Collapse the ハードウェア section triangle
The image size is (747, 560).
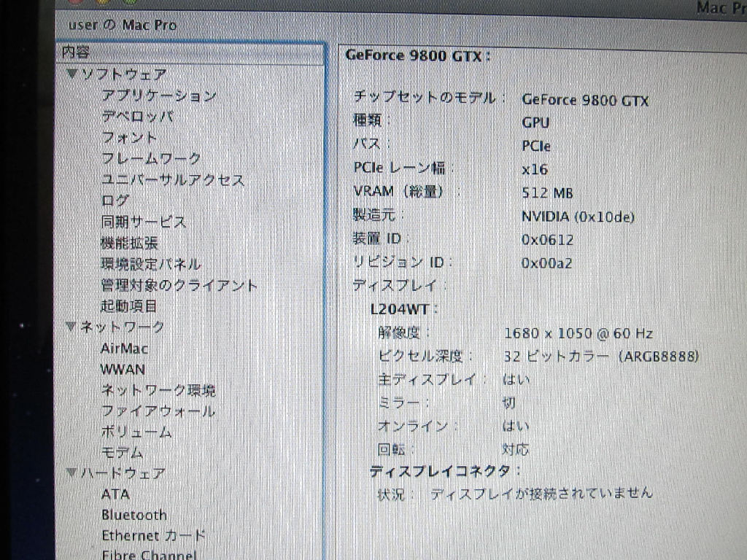click(x=71, y=473)
